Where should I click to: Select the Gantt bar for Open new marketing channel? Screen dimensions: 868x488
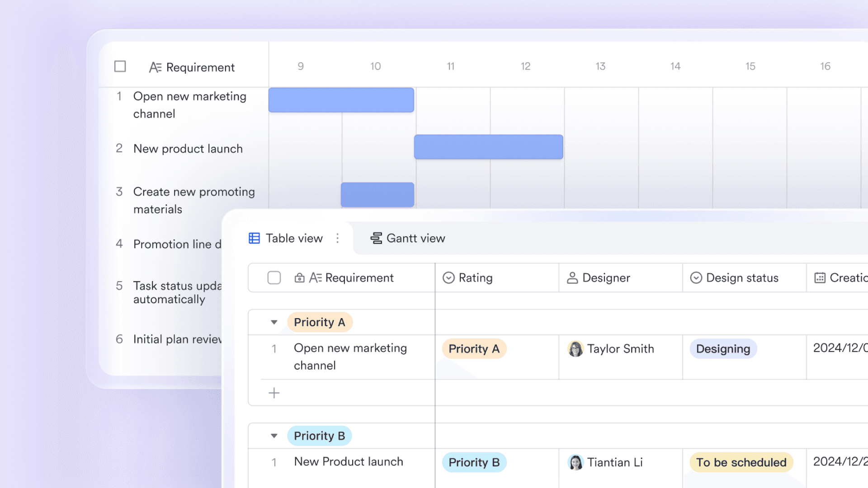(341, 100)
